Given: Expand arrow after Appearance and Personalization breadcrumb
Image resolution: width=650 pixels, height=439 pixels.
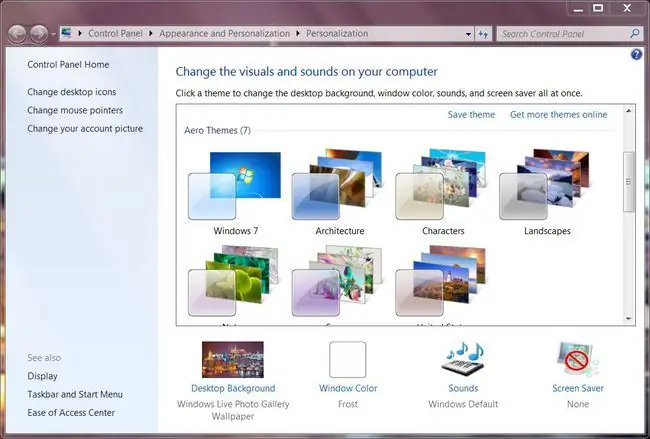Looking at the screenshot, I should (x=298, y=34).
